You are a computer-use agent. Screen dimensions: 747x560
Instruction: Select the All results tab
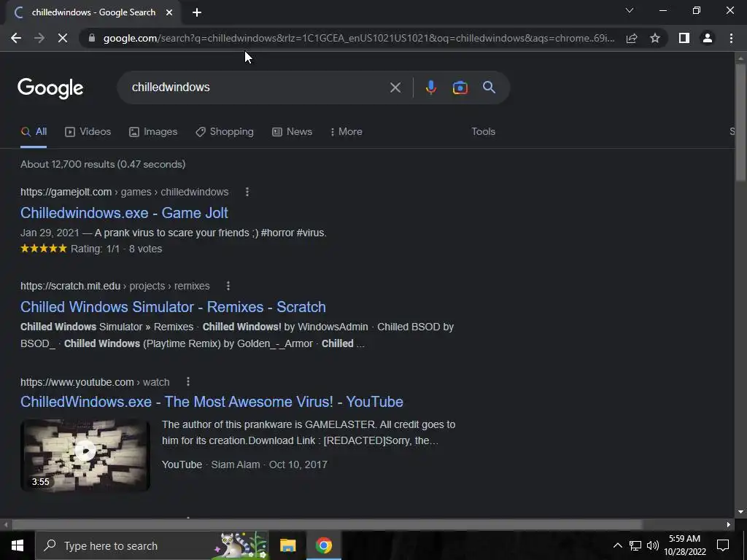34,132
